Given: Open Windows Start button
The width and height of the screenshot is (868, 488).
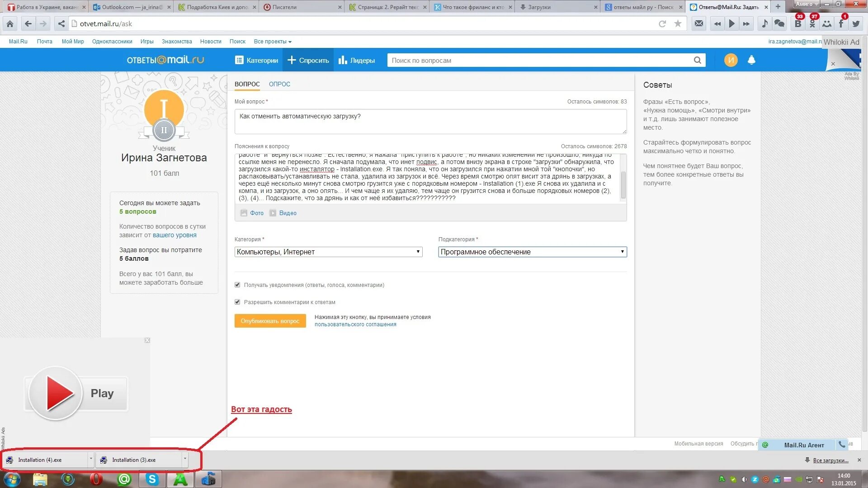Looking at the screenshot, I should (x=12, y=479).
